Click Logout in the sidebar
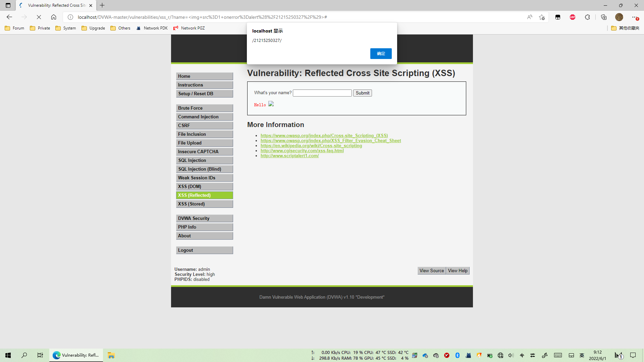 point(204,250)
